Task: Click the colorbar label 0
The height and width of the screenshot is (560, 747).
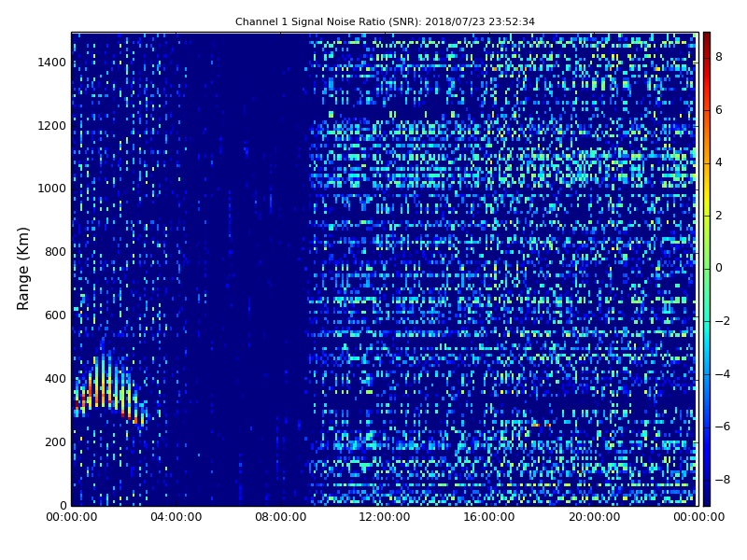Action: coord(719,268)
